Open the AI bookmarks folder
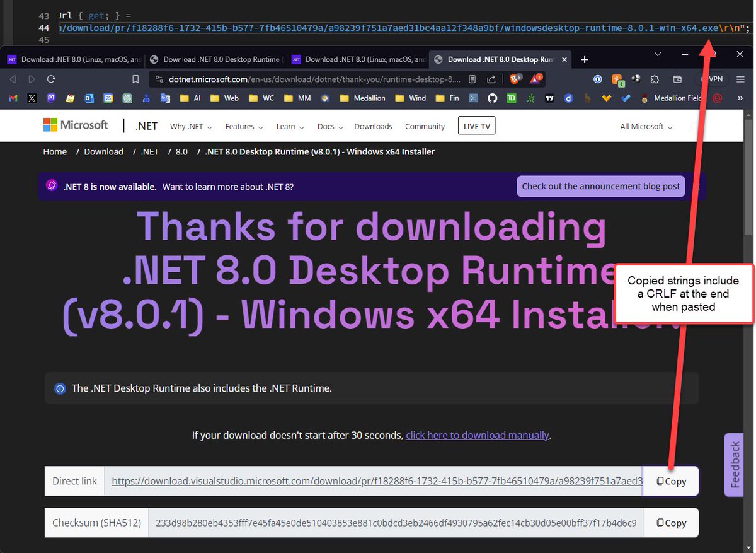This screenshot has width=756, height=553. click(x=190, y=98)
